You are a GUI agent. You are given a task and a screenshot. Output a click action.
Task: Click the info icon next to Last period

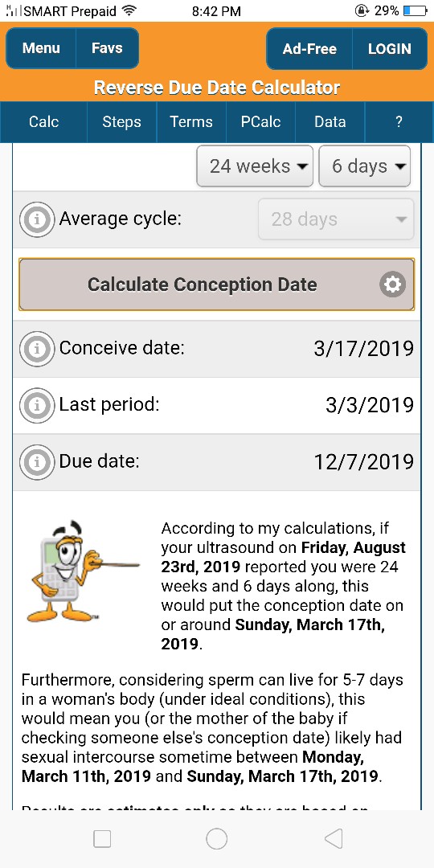37,405
